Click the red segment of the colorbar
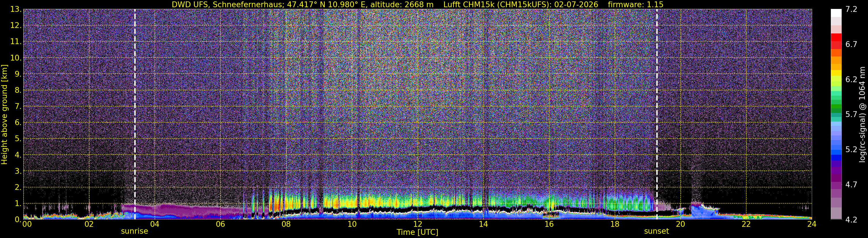The height and width of the screenshot is (238, 868). tap(836, 37)
